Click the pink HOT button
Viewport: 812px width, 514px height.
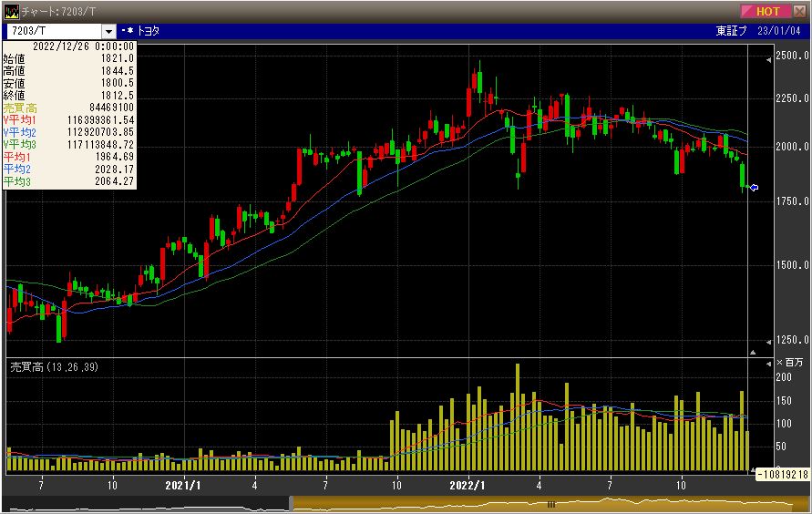click(x=766, y=11)
